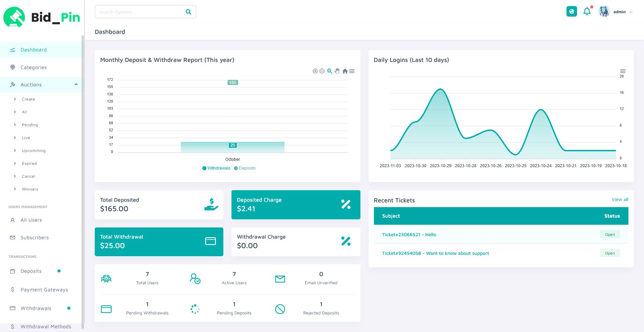644x332 pixels.
Task: Zoom in on the deposit report chart
Action: [x=314, y=71]
